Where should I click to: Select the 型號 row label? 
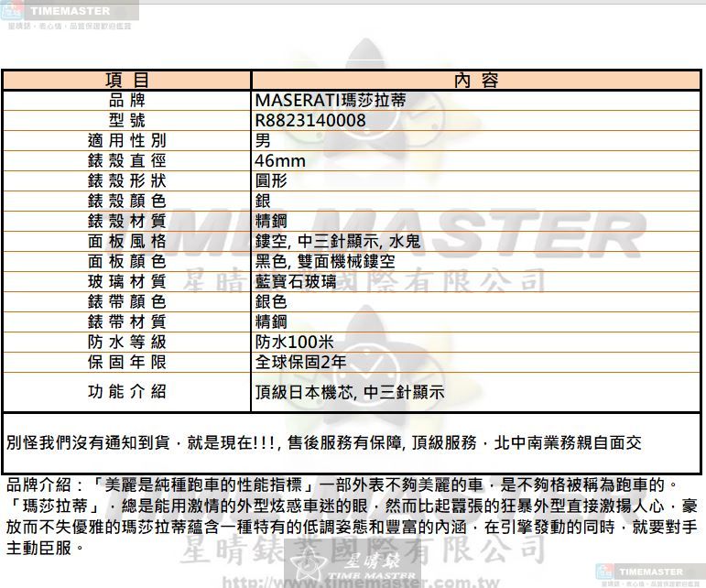(x=127, y=120)
